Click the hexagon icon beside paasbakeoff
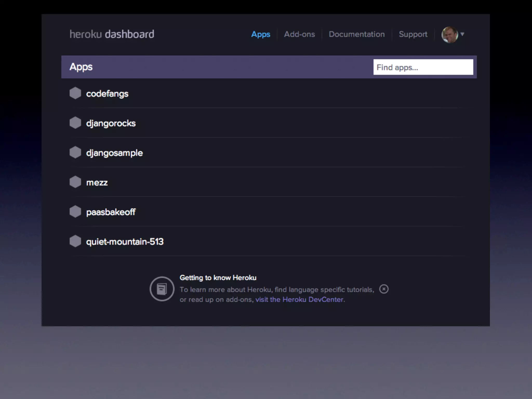 75,211
